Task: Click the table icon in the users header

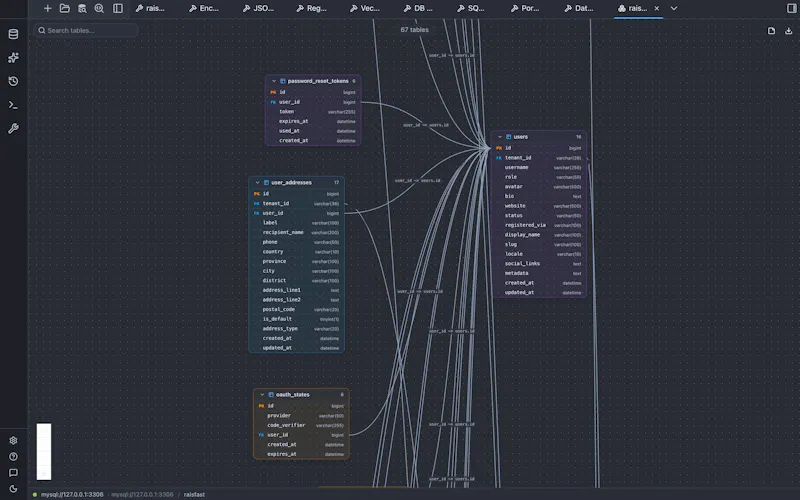Action: point(509,137)
